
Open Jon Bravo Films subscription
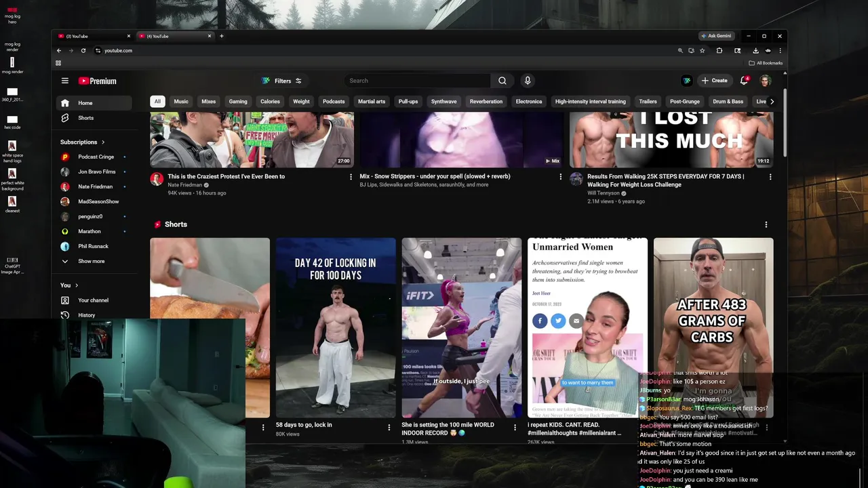pos(94,171)
